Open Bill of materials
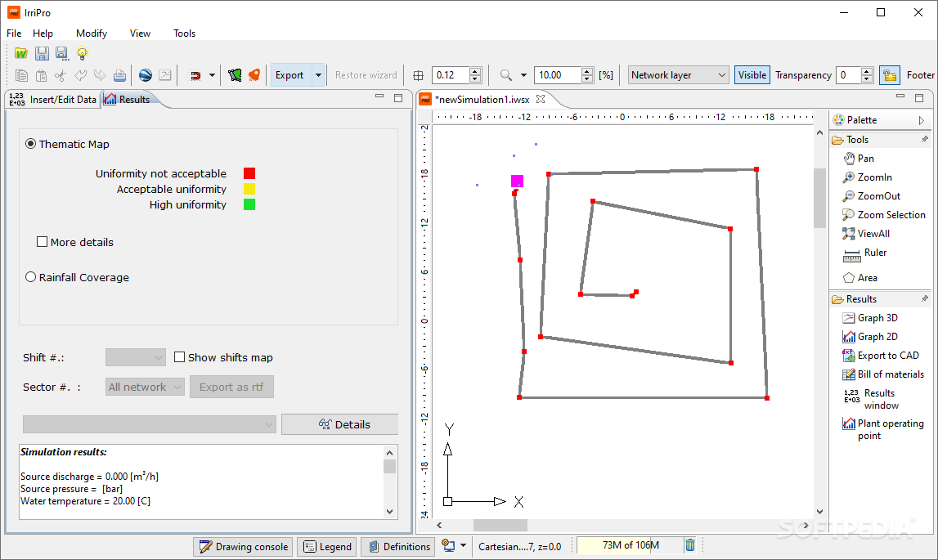 click(x=883, y=374)
